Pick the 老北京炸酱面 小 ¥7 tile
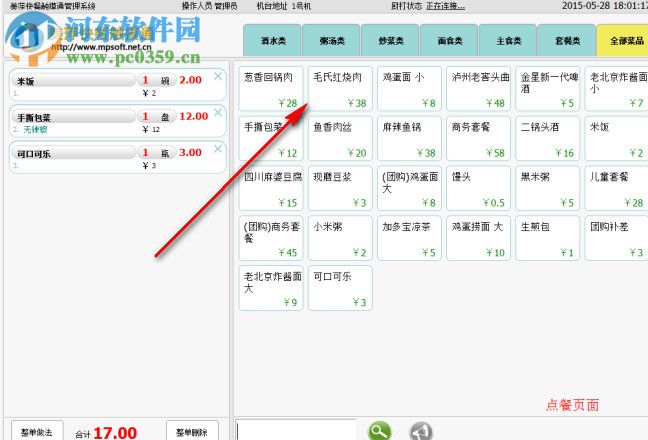Viewport: 648px width, 440px height. click(617, 89)
